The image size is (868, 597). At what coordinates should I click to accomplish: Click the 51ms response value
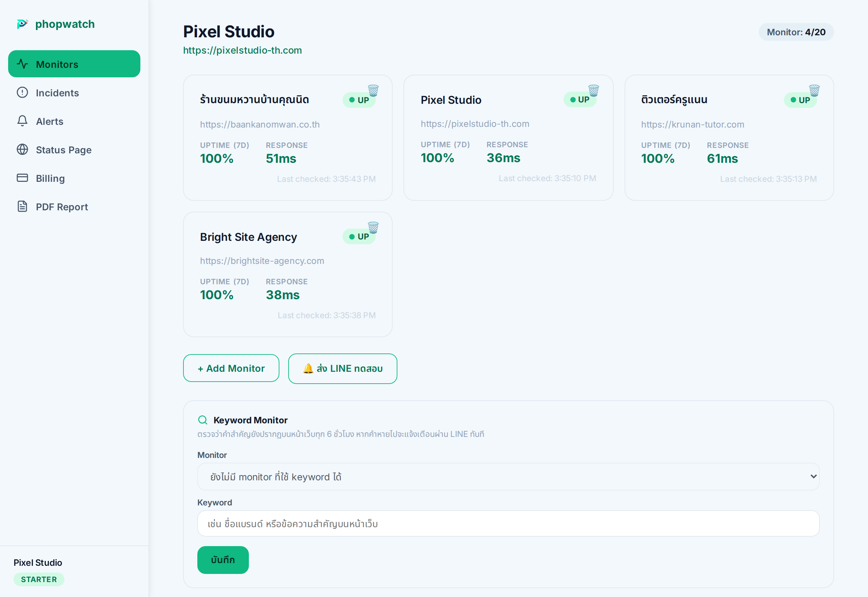point(281,159)
